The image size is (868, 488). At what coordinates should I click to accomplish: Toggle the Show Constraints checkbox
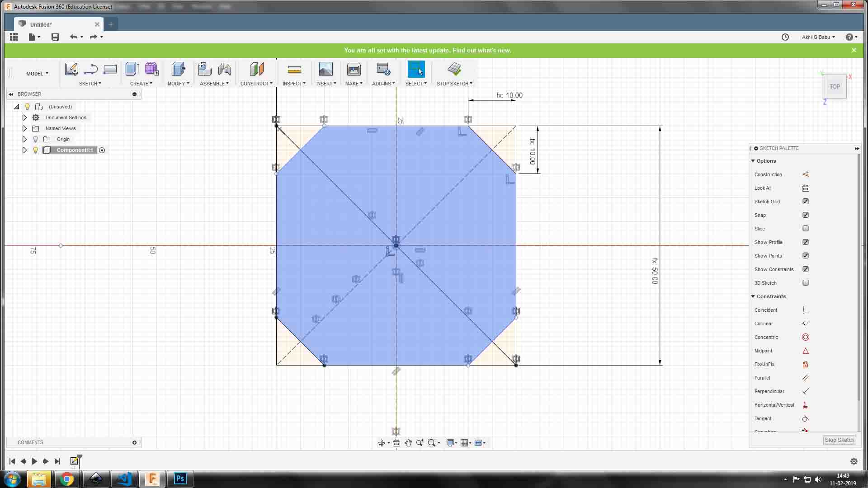point(805,269)
